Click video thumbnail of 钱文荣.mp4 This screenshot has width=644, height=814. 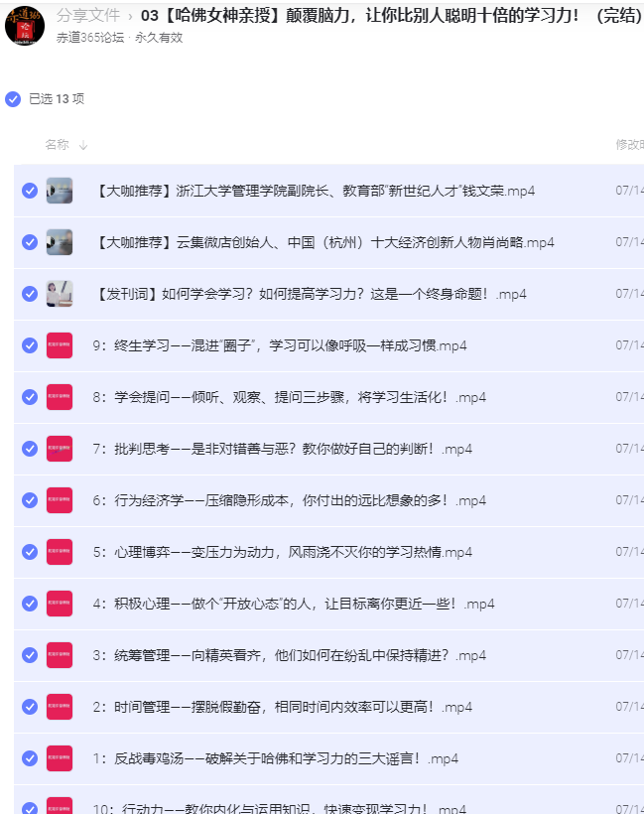(60, 191)
